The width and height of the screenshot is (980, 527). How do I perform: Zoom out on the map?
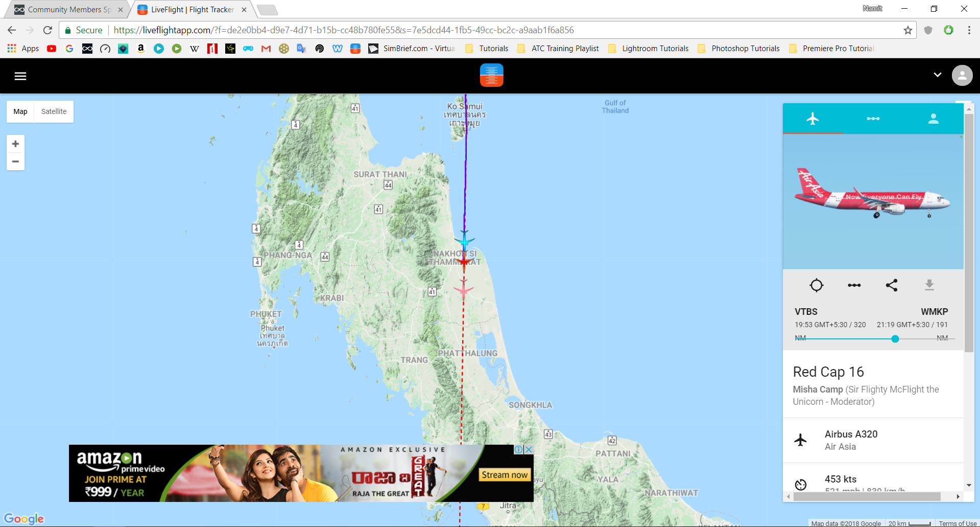click(15, 162)
